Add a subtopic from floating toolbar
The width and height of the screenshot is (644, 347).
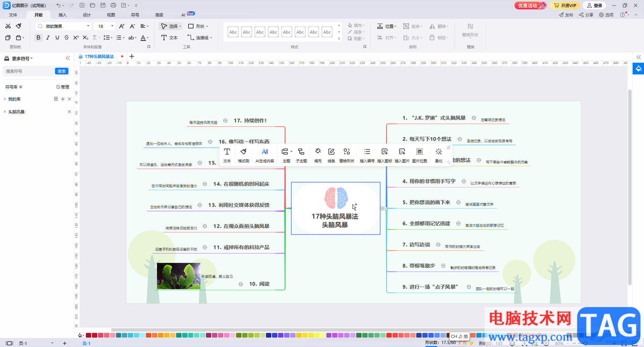click(301, 155)
